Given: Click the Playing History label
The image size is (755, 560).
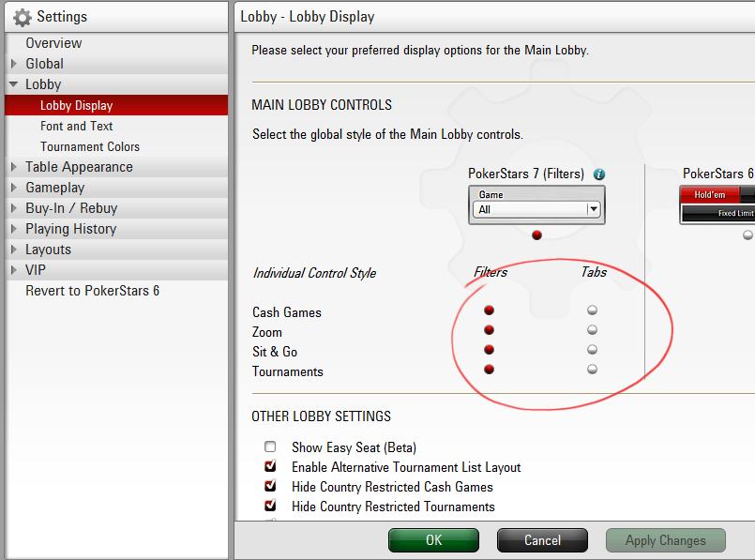Looking at the screenshot, I should 70,229.
